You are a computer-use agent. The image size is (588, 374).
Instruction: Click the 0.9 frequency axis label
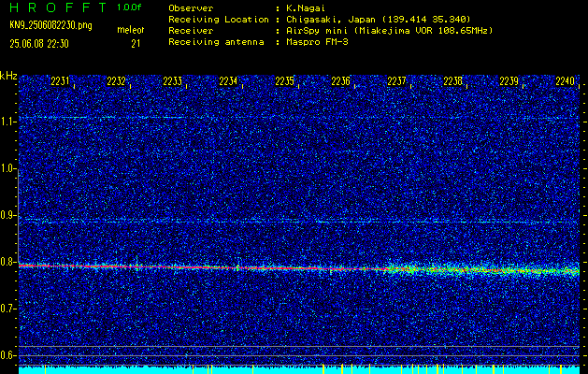coord(7,215)
